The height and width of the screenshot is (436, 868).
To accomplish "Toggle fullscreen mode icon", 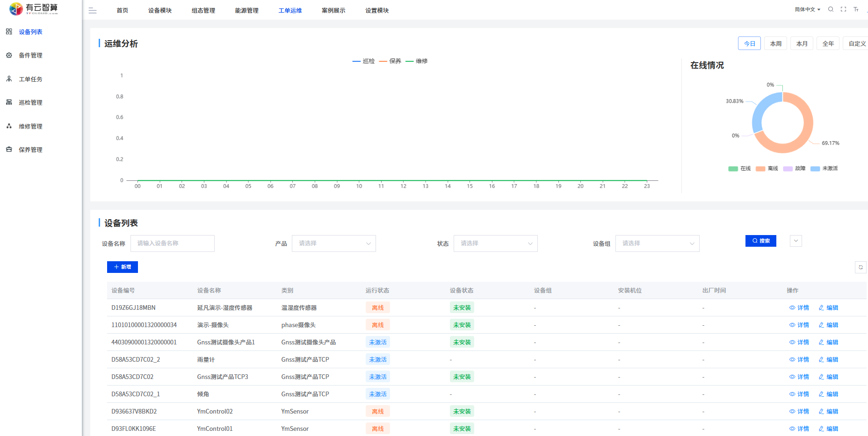I will pos(843,9).
